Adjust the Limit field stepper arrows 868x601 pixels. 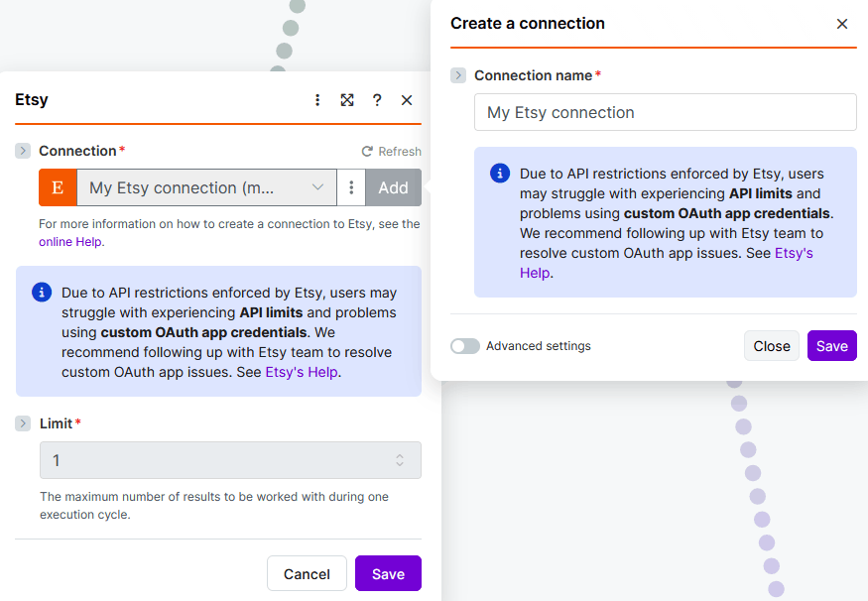pyautogui.click(x=400, y=460)
